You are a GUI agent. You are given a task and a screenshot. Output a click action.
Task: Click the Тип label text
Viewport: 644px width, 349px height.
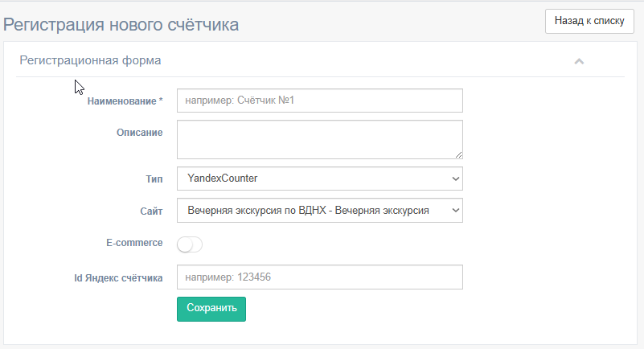(154, 179)
